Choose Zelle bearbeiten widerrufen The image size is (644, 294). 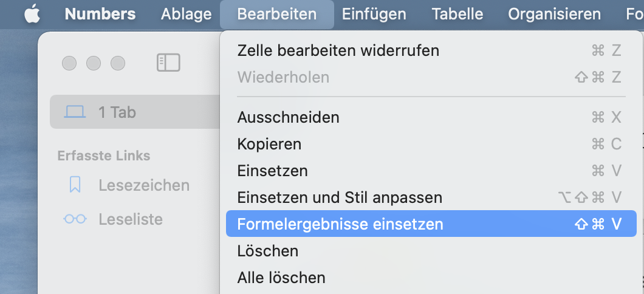pyautogui.click(x=338, y=50)
